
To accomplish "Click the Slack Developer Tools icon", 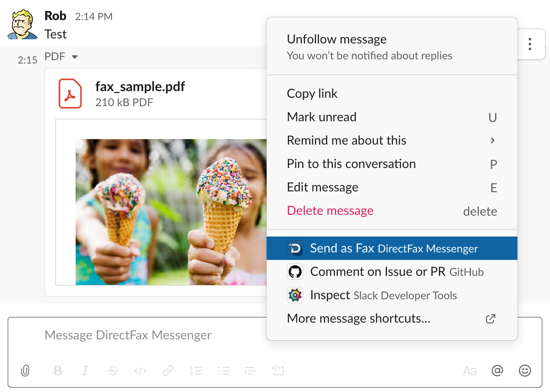I will [295, 295].
